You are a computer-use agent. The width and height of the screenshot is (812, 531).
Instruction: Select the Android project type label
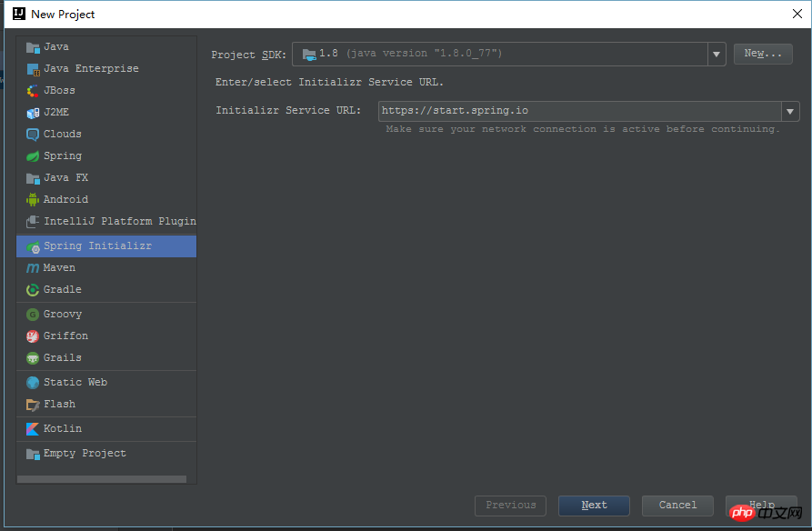pos(65,199)
